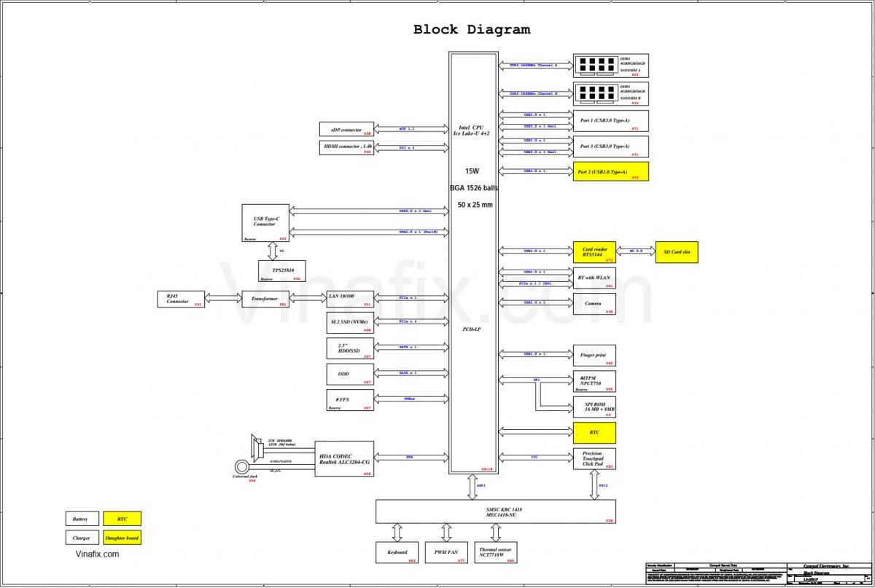Select yellow Port 2 (USB2.0 Type-A) block
The image size is (875, 588).
(x=610, y=171)
